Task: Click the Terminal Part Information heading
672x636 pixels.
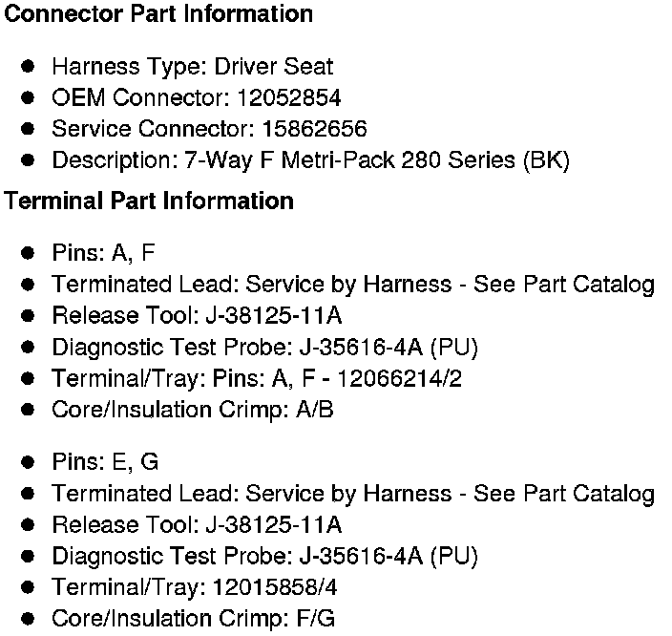Action: tap(149, 201)
